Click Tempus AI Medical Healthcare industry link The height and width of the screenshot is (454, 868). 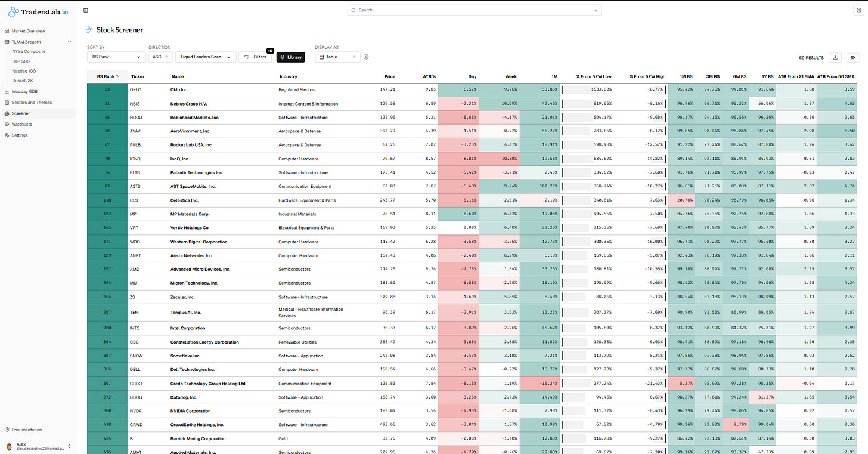[311, 313]
